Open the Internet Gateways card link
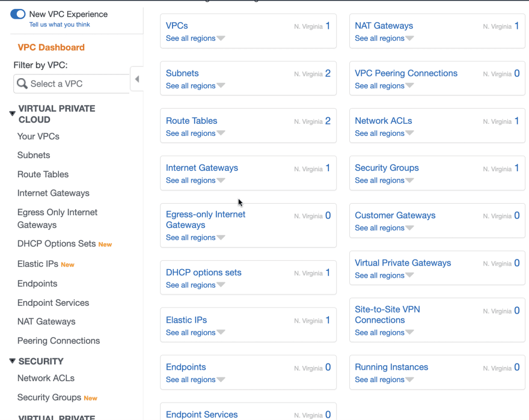This screenshot has width=529, height=420. [x=202, y=168]
